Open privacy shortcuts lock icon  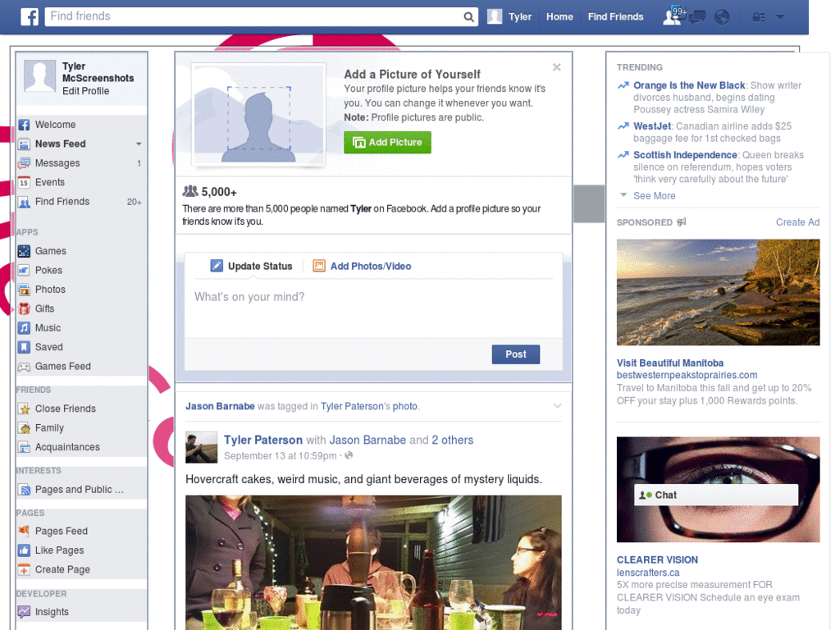pyautogui.click(x=759, y=17)
